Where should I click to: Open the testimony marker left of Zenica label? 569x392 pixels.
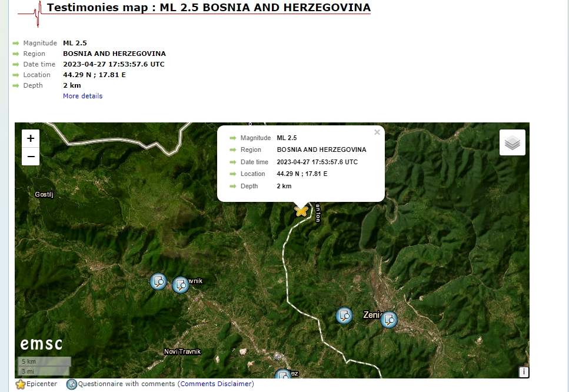tap(344, 315)
